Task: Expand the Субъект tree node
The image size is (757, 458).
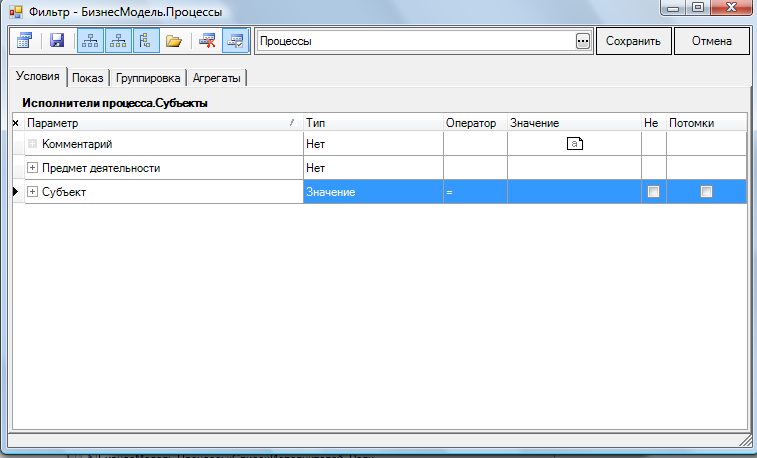Action: tap(33, 192)
